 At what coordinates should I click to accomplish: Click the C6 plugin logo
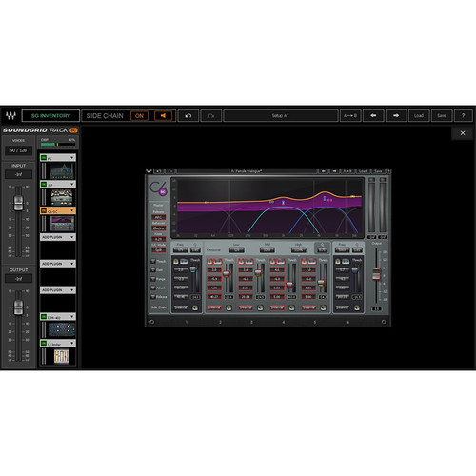(158, 188)
